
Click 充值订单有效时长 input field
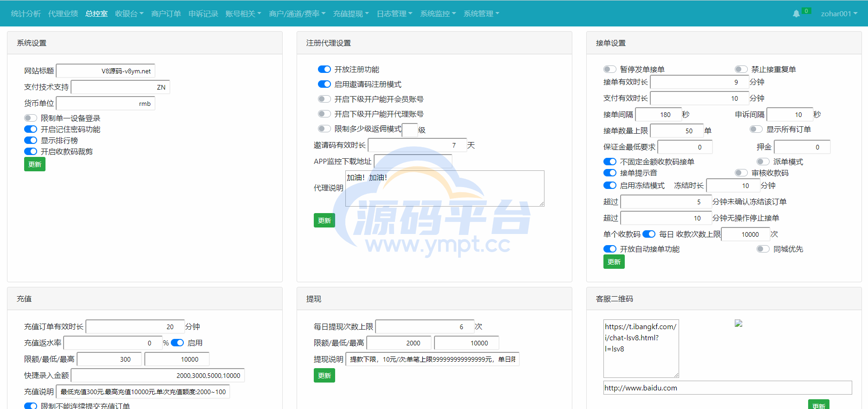tap(135, 327)
